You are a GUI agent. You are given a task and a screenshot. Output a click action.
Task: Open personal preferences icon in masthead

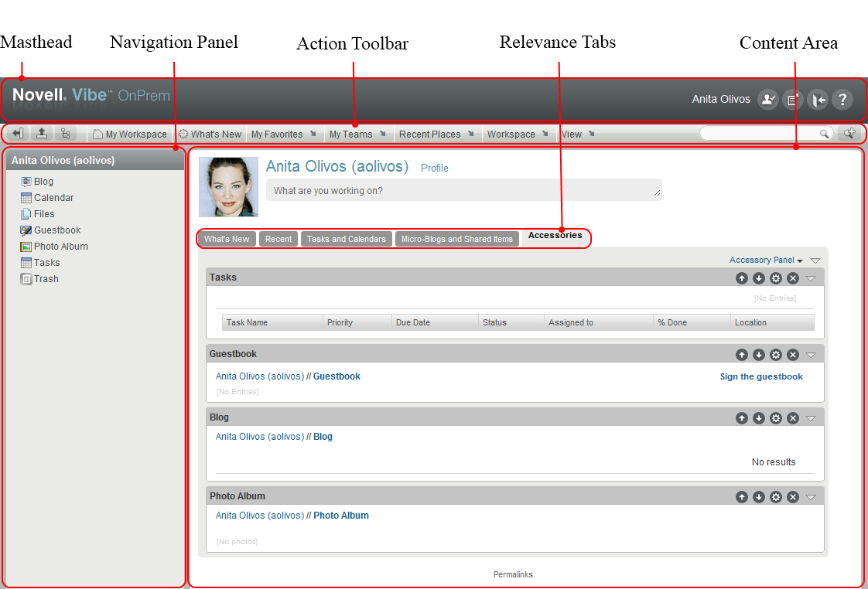coord(767,100)
